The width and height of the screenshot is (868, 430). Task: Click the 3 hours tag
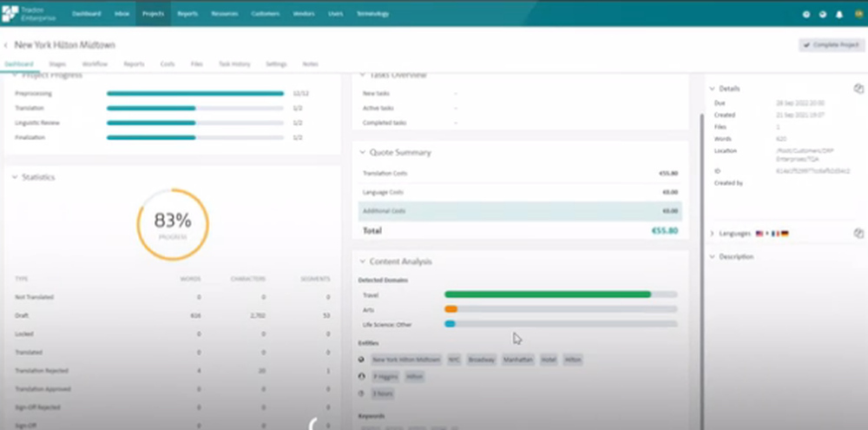pyautogui.click(x=383, y=394)
